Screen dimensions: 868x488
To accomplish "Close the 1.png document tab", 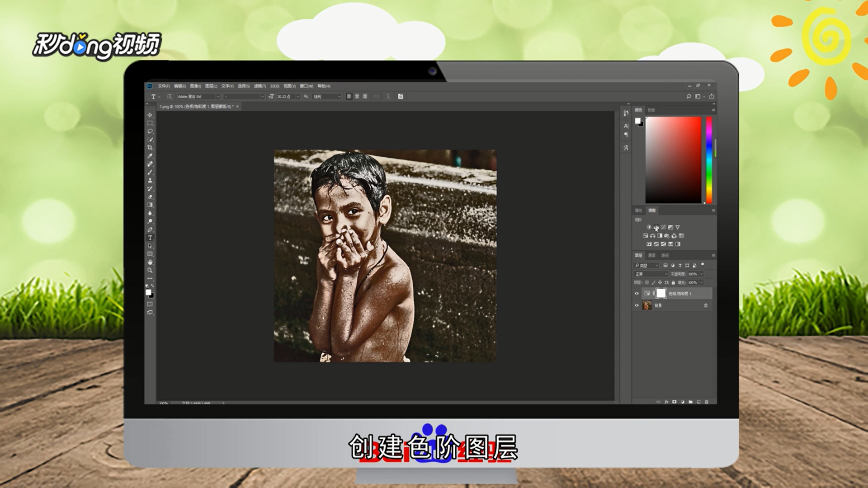I will click(x=237, y=107).
